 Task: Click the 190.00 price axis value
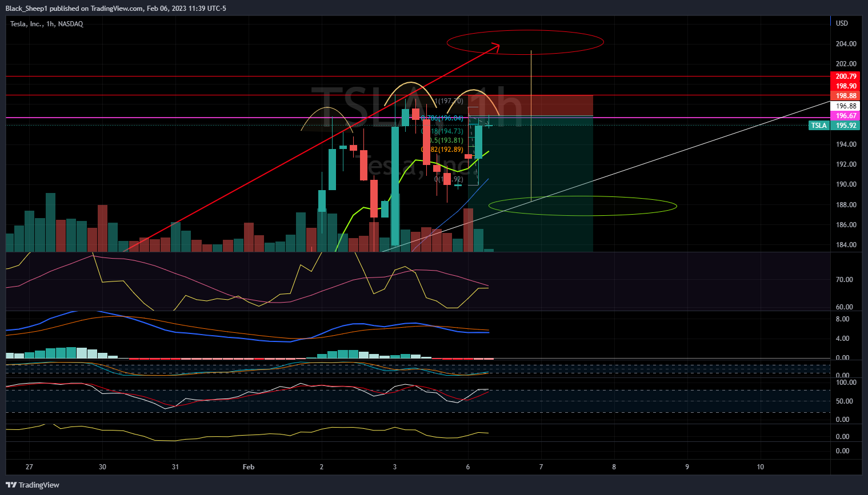(x=846, y=184)
